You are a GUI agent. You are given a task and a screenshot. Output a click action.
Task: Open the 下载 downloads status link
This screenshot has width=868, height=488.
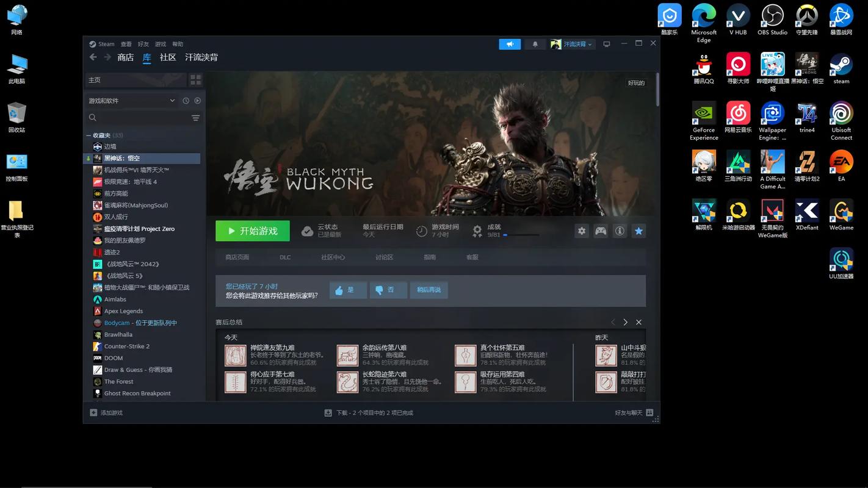pos(369,413)
